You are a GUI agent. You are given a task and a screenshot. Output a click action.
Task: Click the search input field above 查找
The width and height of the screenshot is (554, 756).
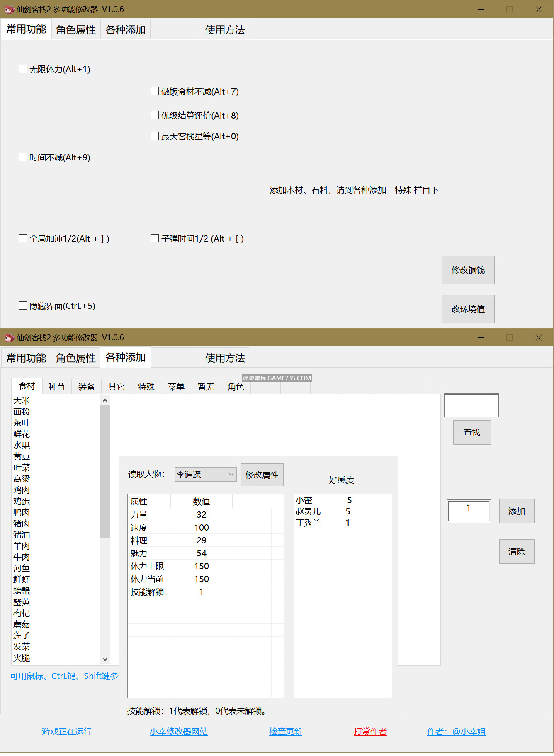tap(471, 405)
